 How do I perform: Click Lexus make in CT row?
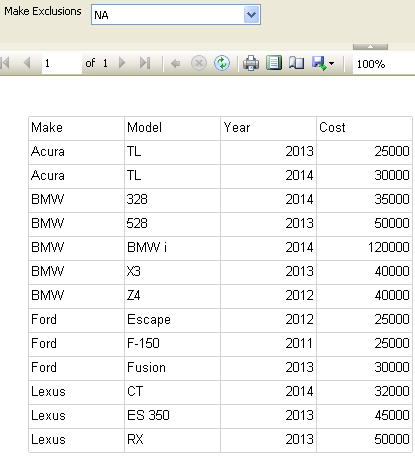tap(48, 392)
